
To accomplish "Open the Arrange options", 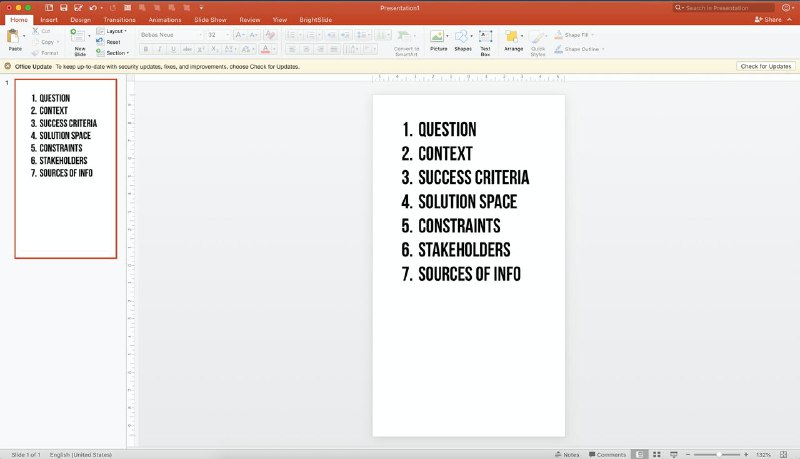I will click(x=513, y=41).
